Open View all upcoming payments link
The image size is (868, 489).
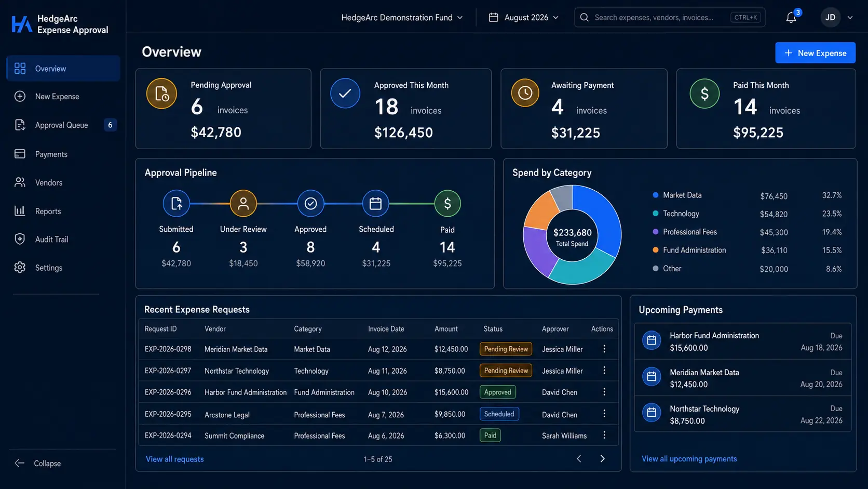[689, 459]
